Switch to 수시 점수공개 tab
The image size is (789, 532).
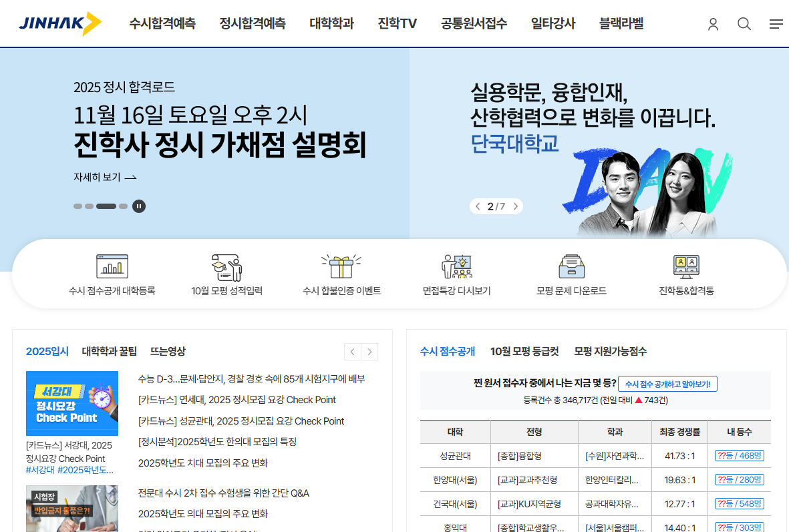[448, 351]
